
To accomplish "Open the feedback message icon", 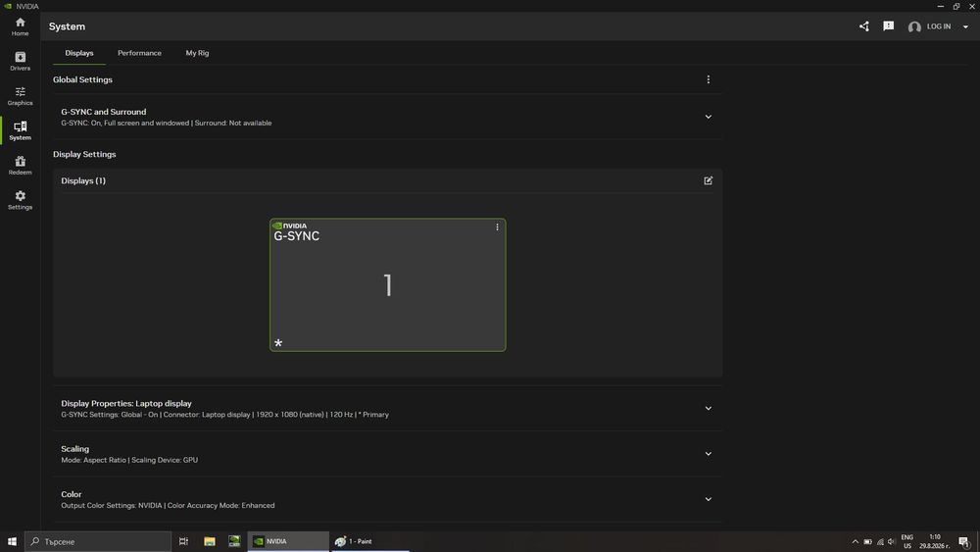I will pos(888,26).
